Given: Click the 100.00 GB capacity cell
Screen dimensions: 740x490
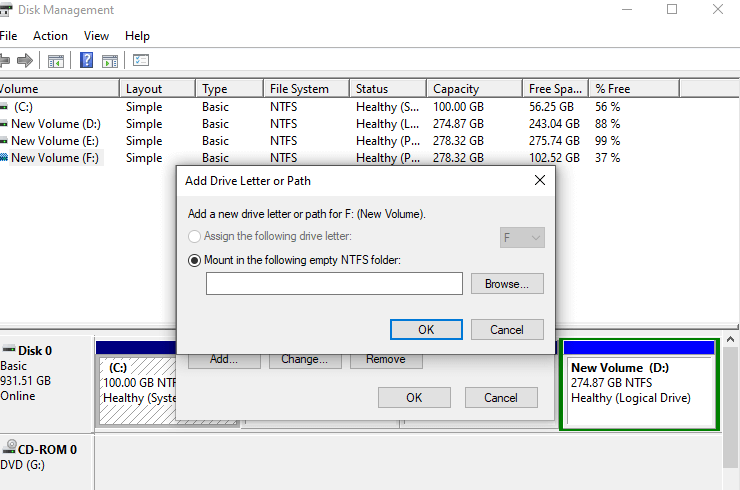Looking at the screenshot, I should point(458,107).
